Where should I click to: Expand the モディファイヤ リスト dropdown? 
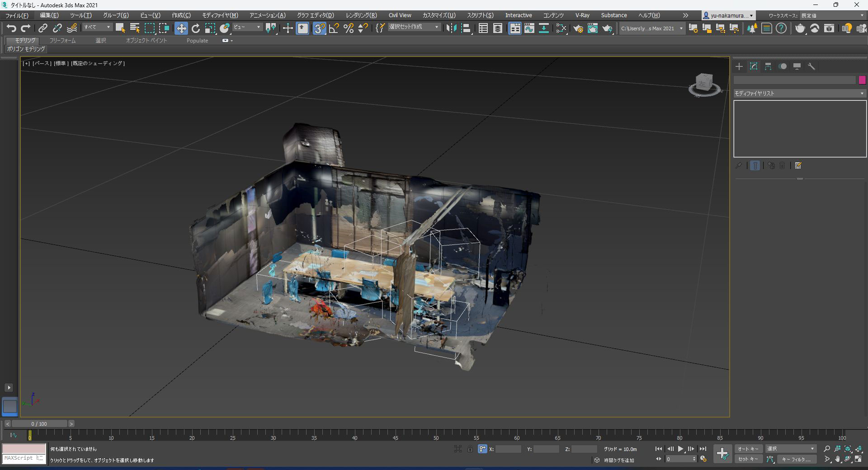point(799,94)
